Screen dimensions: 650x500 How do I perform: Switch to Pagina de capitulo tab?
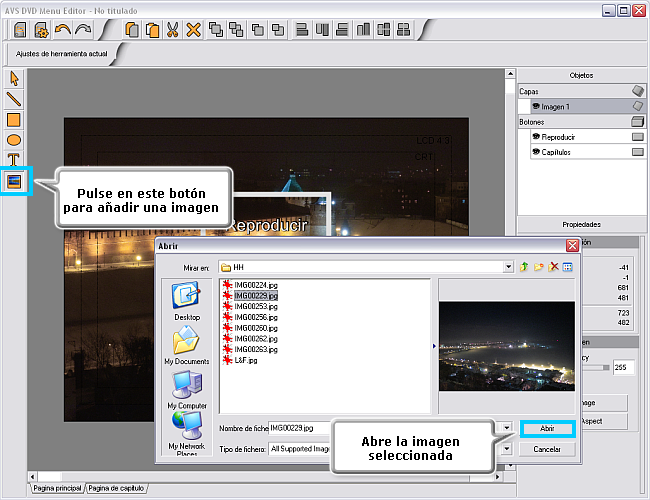116,488
